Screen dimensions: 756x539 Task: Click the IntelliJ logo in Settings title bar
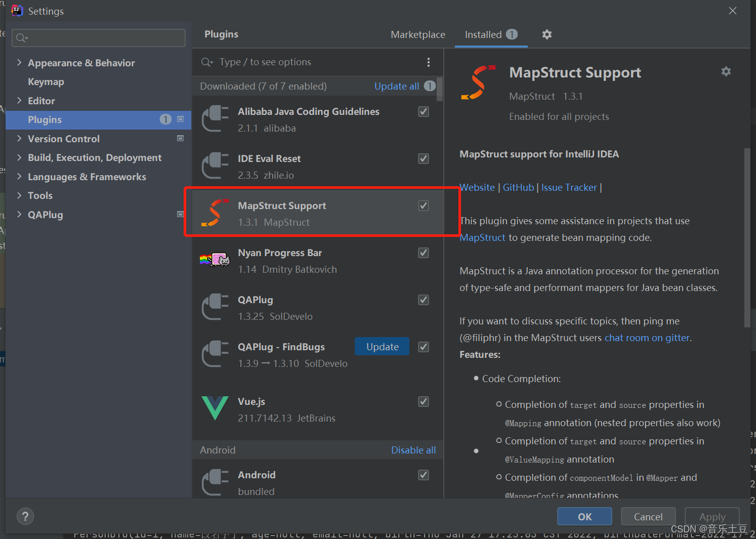tap(17, 11)
